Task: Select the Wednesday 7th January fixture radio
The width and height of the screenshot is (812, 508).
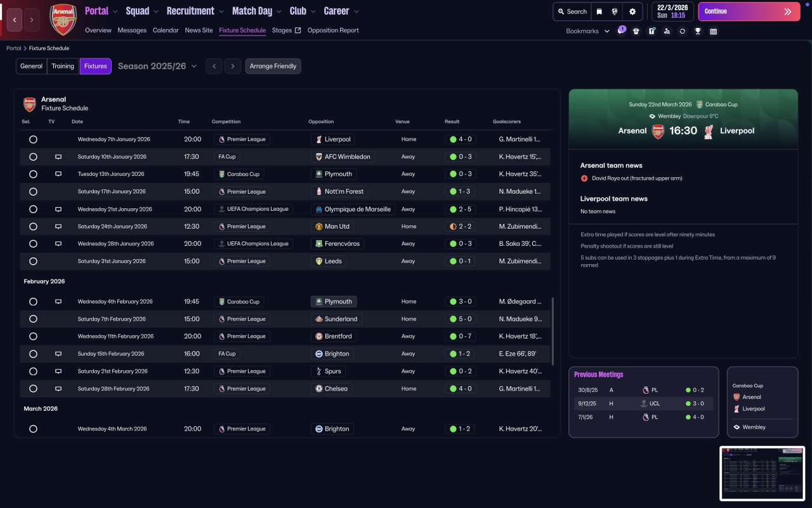Action: click(33, 139)
